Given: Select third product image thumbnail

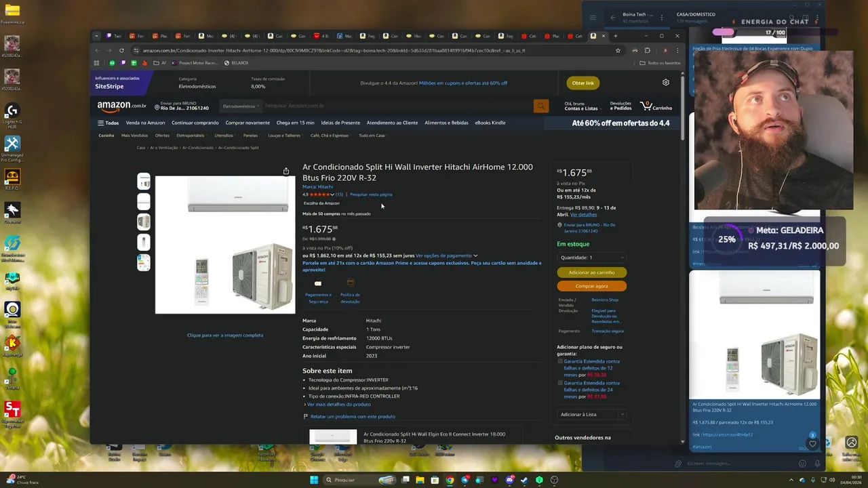Looking at the screenshot, I should tap(143, 222).
